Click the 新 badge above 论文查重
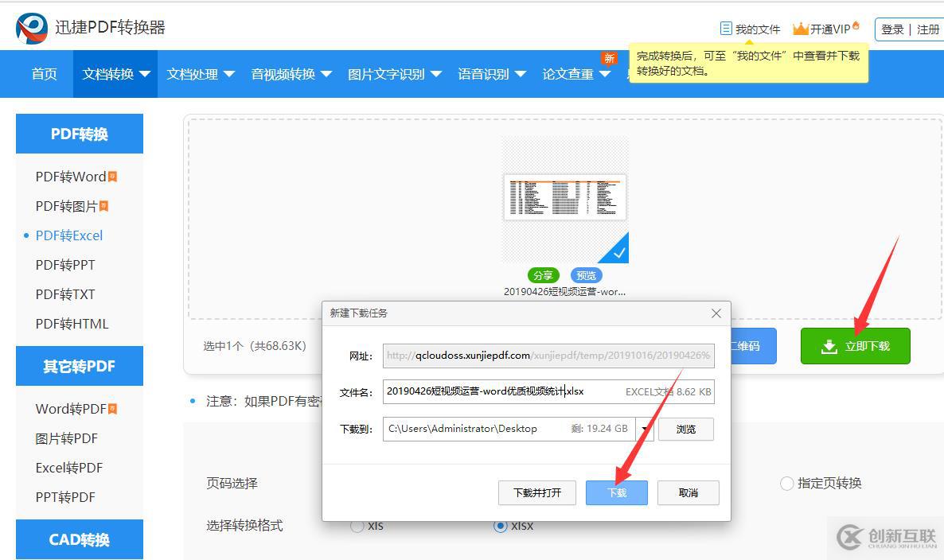The image size is (944, 560). click(609, 58)
